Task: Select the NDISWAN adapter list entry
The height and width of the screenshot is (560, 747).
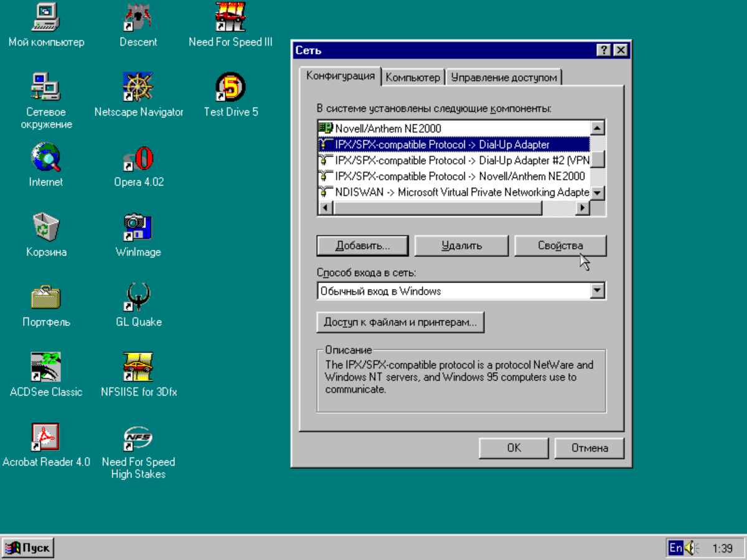Action: point(453,192)
